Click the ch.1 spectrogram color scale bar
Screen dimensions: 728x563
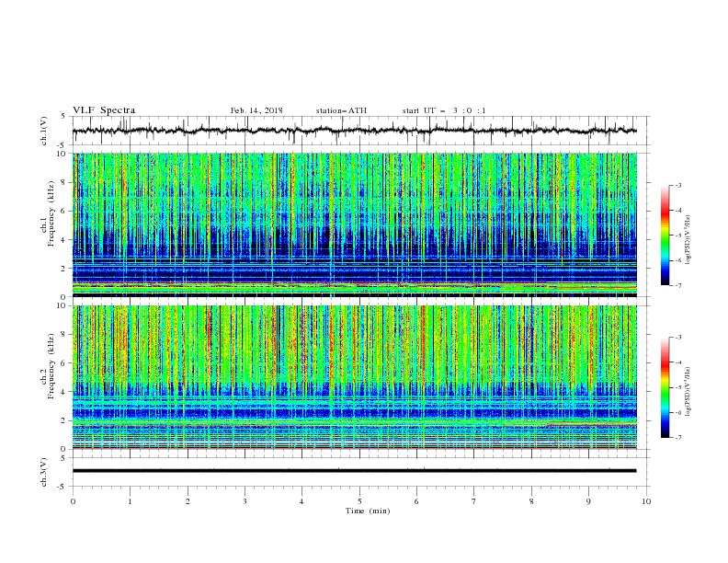tap(665, 235)
